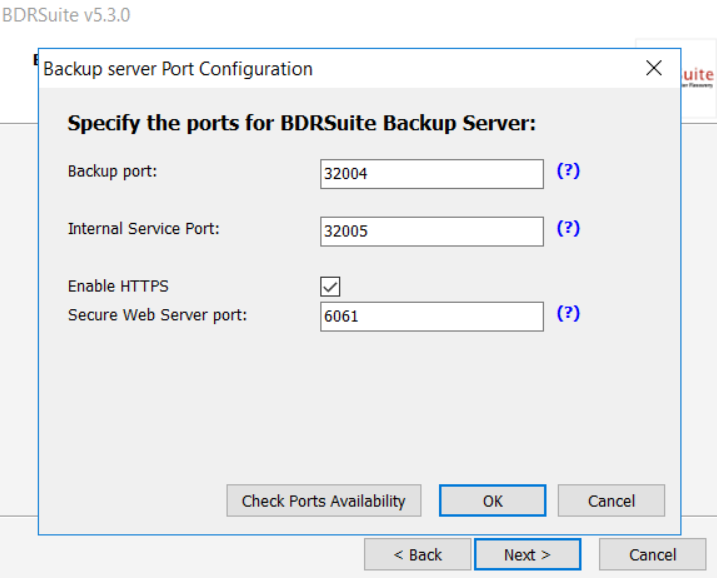Focus the Internal Service Port field 32005
The image size is (717, 578).
(432, 231)
